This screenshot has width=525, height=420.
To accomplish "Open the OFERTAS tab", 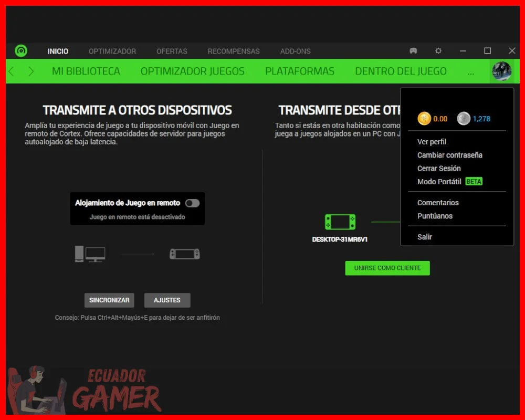I will pyautogui.click(x=172, y=51).
